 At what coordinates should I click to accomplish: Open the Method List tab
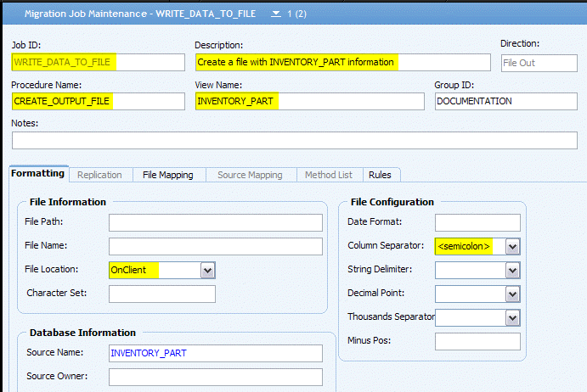[x=329, y=175]
